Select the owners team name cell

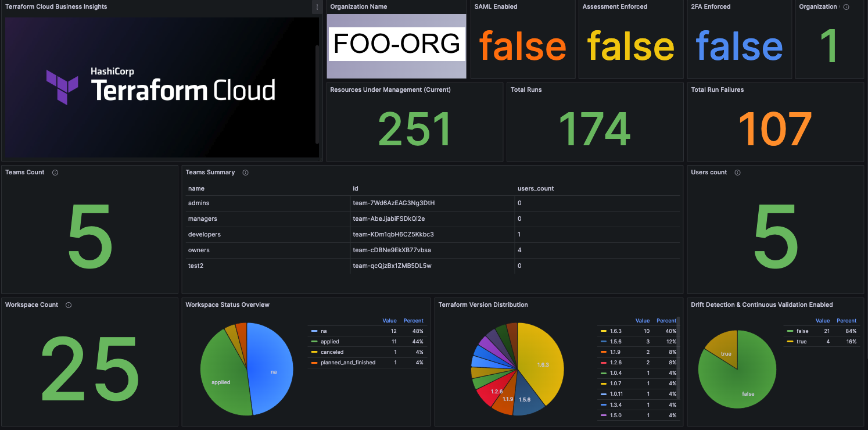coord(267,250)
